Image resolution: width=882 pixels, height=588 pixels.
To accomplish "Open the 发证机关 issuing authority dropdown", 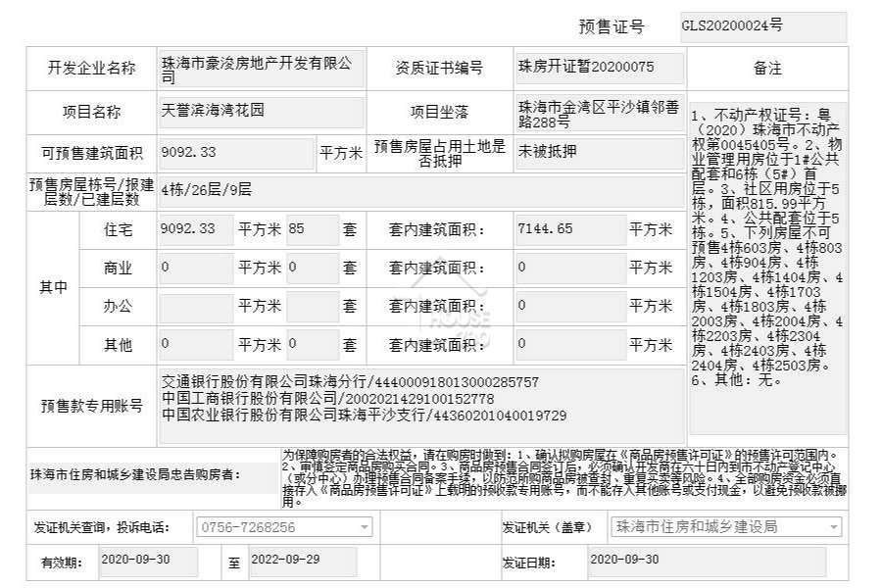I will coord(726,527).
